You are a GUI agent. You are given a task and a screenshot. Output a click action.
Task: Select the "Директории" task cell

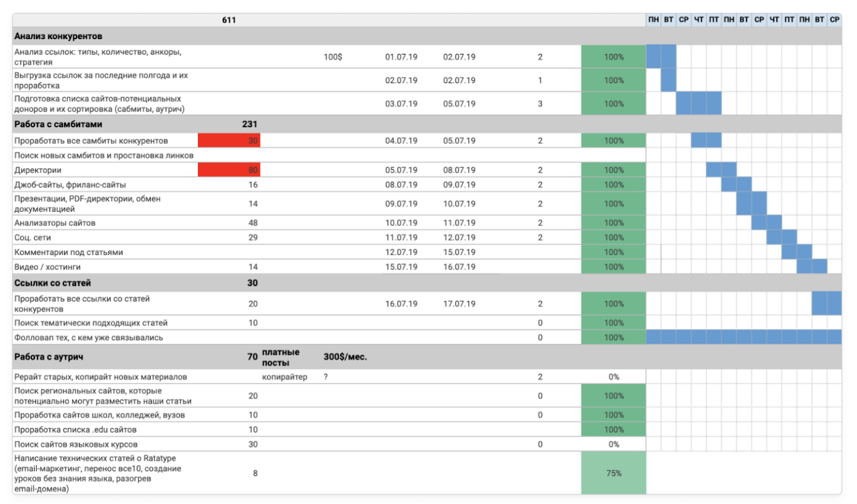(38, 170)
